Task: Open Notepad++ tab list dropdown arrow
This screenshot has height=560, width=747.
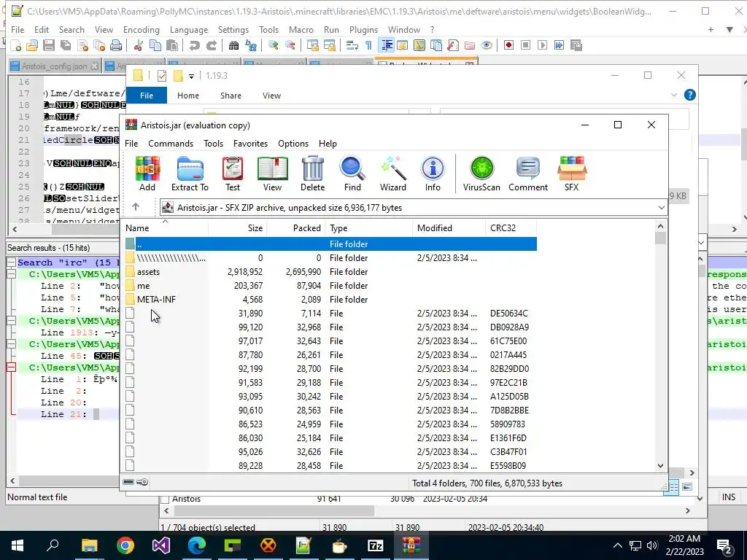Action: coord(729,29)
